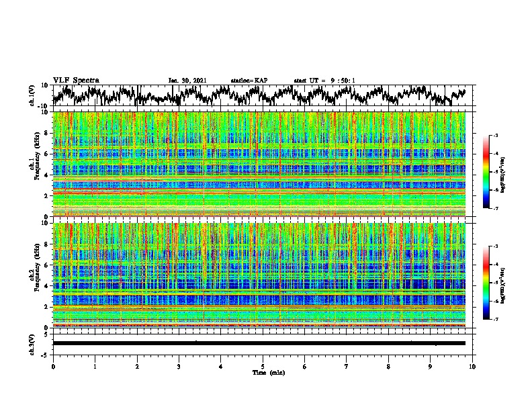Click time axis tick label '9'

pyautogui.click(x=430, y=367)
